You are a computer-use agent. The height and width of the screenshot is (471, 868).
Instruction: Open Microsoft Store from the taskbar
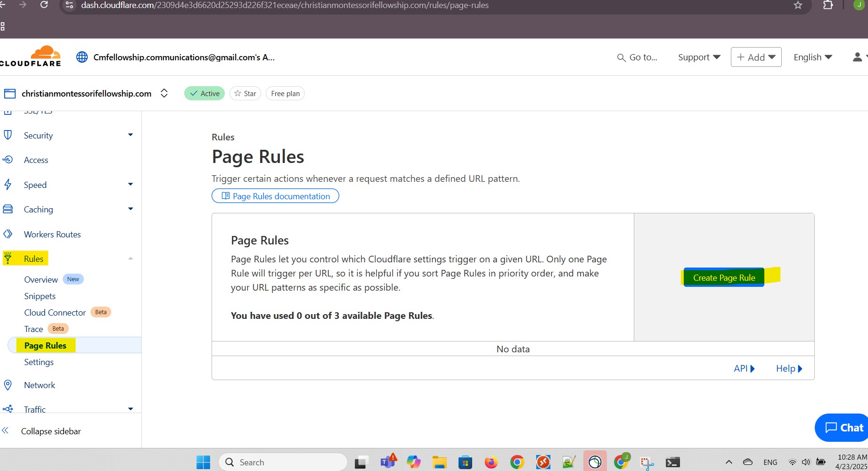click(465, 462)
